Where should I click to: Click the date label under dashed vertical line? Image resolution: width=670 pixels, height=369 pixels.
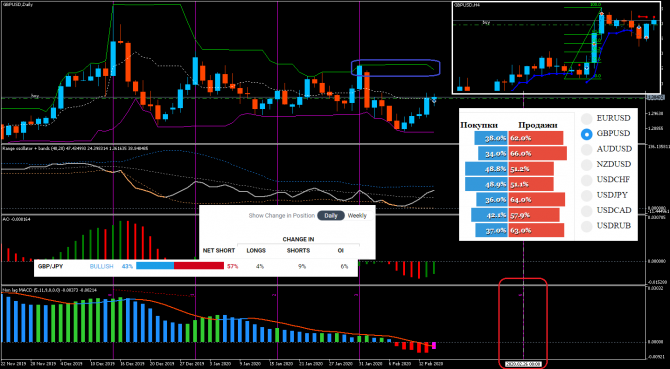click(x=523, y=364)
